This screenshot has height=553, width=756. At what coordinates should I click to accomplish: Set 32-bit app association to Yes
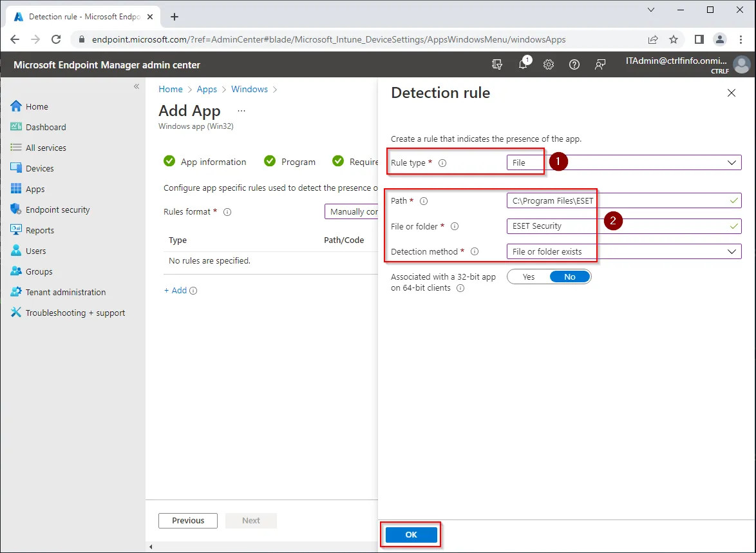click(529, 277)
